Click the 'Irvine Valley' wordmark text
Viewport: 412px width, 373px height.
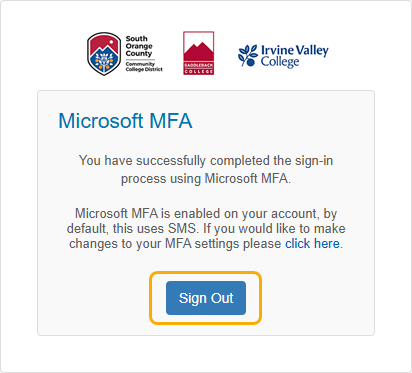point(295,50)
